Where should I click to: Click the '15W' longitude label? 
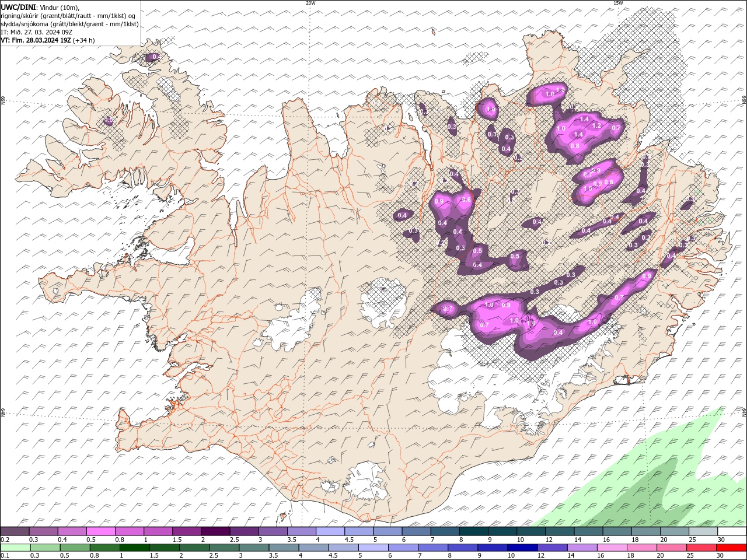coord(617,3)
